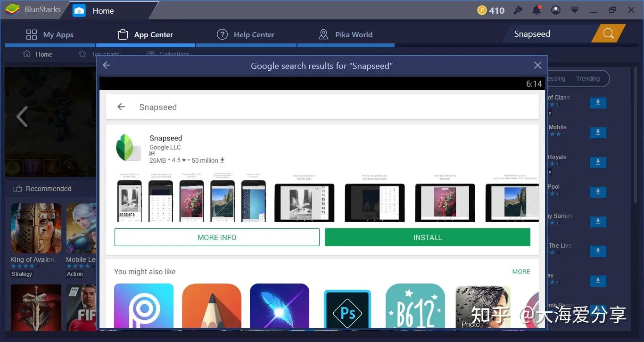The image size is (644, 342).
Task: Install Snapseed with the green INSTALL button
Action: click(x=428, y=237)
